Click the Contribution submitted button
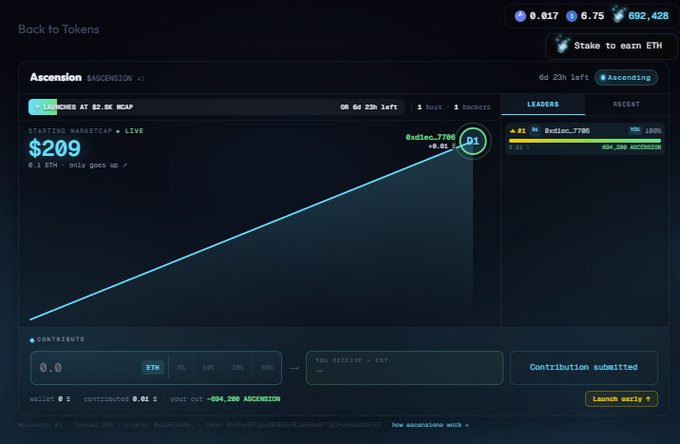Screen dimensions: 680x444 584,368
